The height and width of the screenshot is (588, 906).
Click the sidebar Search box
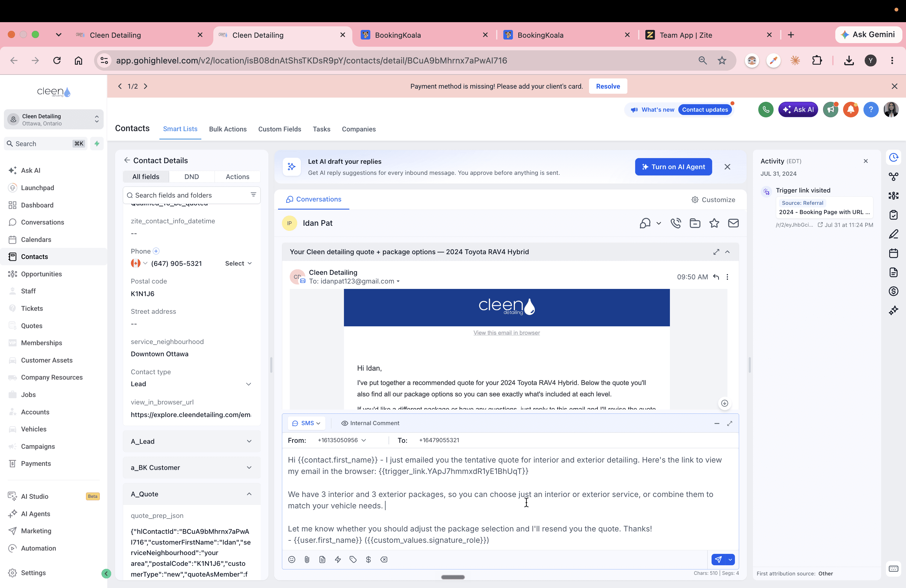(x=46, y=143)
